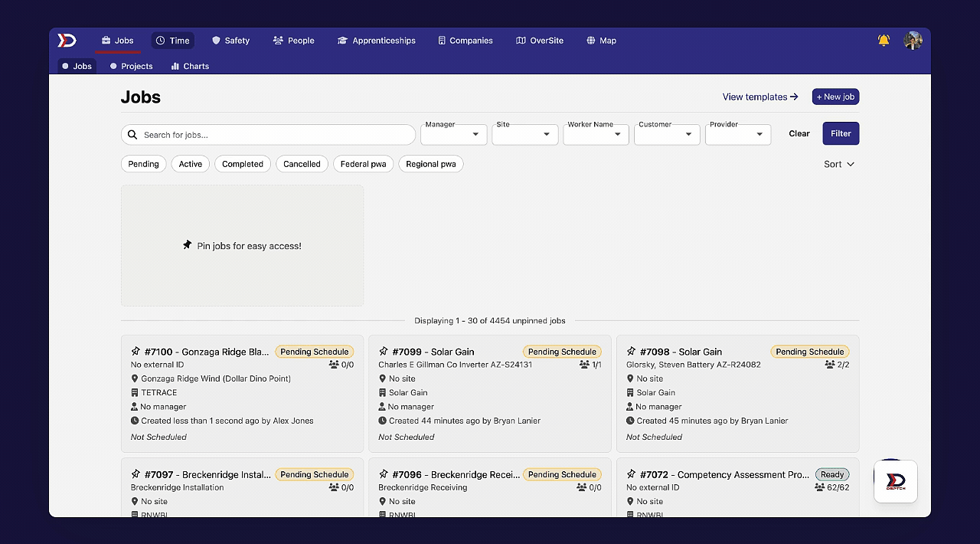The width and height of the screenshot is (980, 544).
Task: Open the OverSite navigation tab
Action: click(x=540, y=41)
